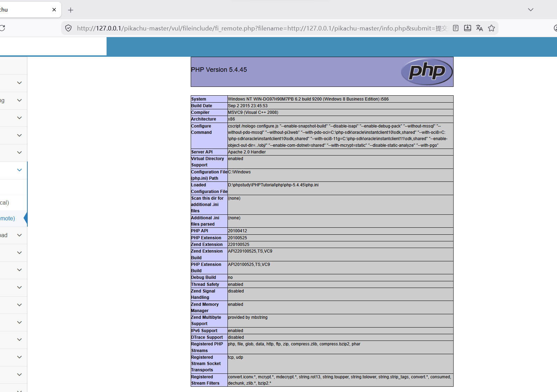Click the "IPv6 Support" label

[204, 331]
